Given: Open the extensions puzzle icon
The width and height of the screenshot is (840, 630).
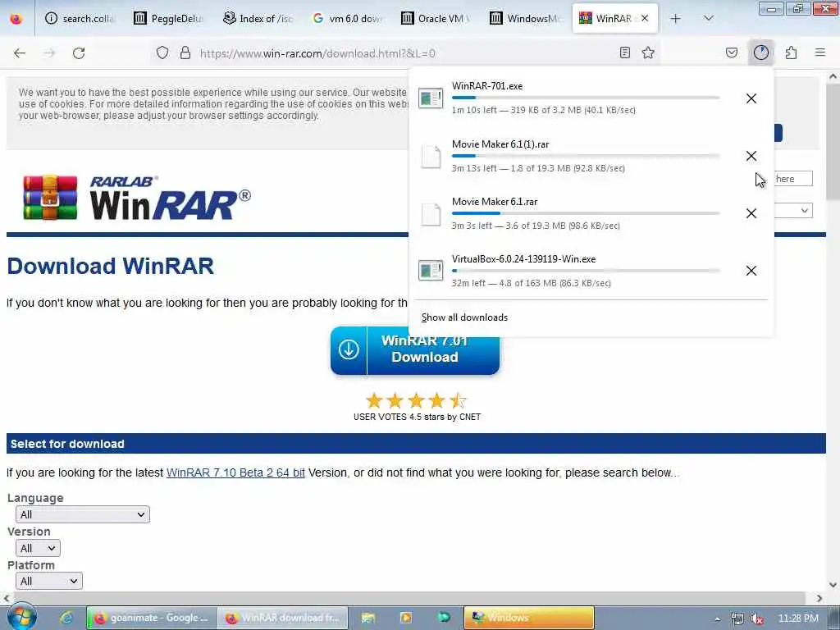Looking at the screenshot, I should [x=791, y=52].
